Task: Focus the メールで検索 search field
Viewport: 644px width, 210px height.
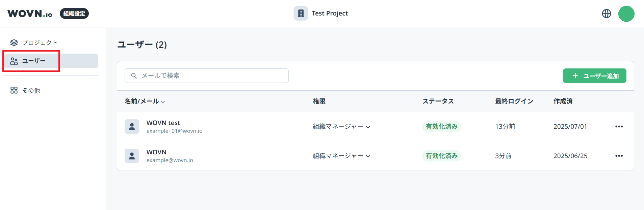Action: pos(213,76)
